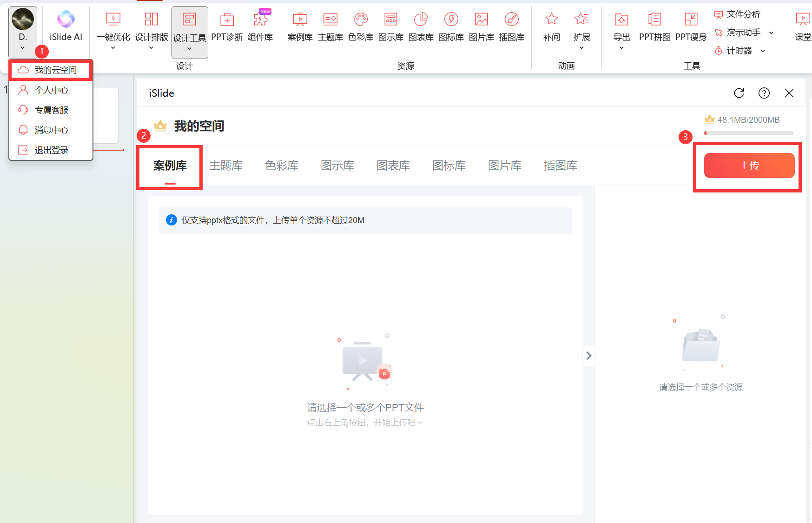
Task: Click the refresh icon in iSlide panel
Action: point(739,93)
